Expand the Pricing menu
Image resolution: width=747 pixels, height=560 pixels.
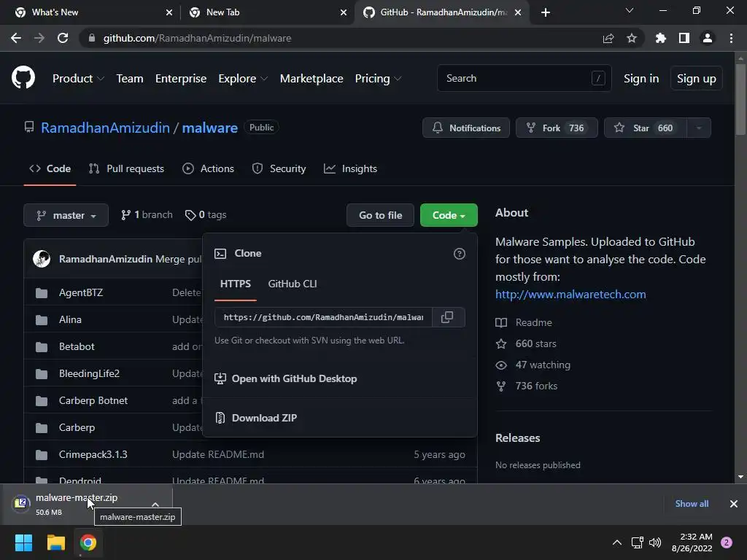379,79
